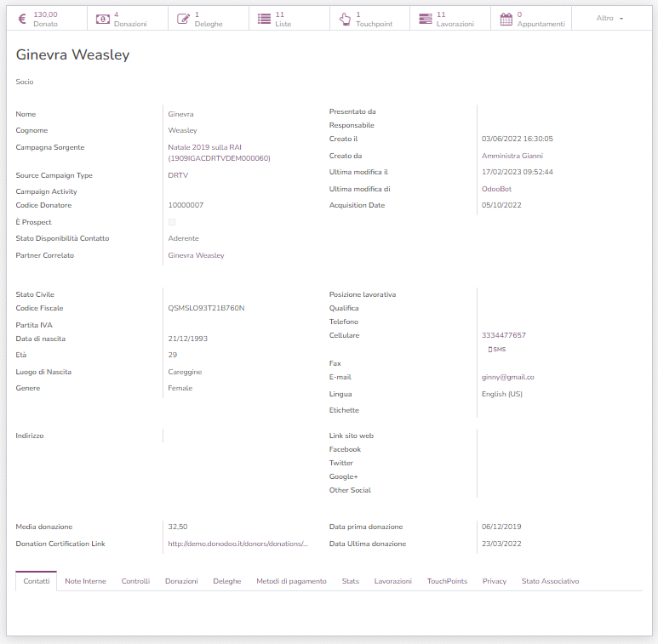This screenshot has height=644, width=658.
Task: Click the euro icon for Donato total
Action: [x=22, y=19]
